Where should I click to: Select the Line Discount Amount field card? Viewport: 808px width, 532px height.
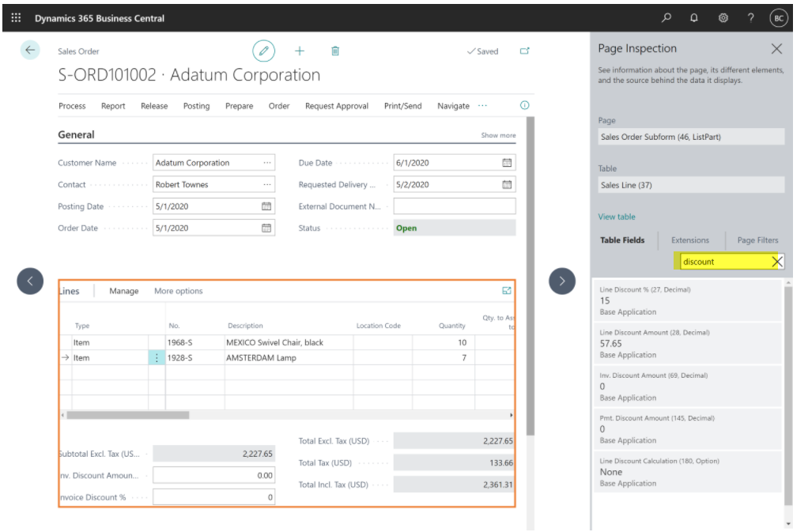(x=687, y=344)
